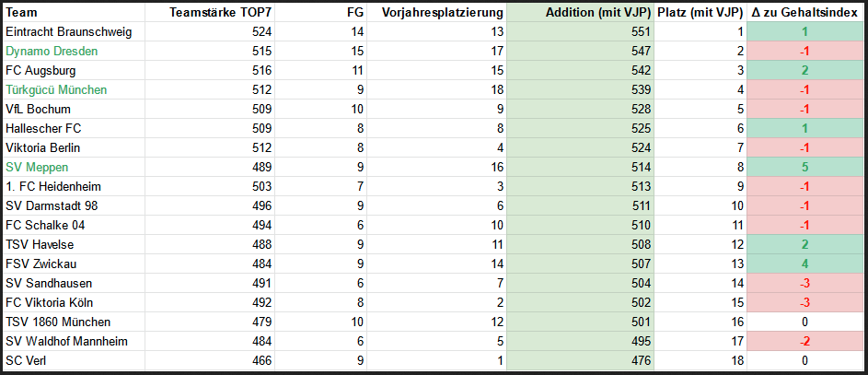The image size is (868, 375).
Task: Select SV Meppen's green delta value 5
Action: coord(804,167)
